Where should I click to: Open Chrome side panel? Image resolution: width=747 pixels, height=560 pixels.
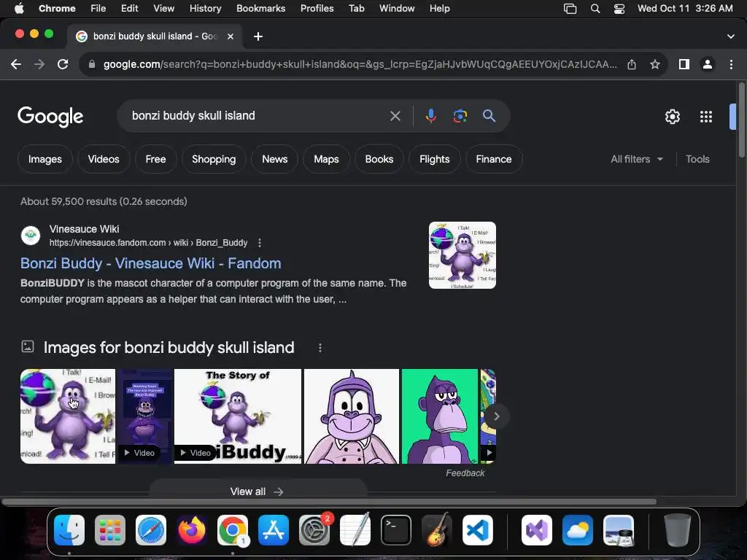[x=684, y=64]
